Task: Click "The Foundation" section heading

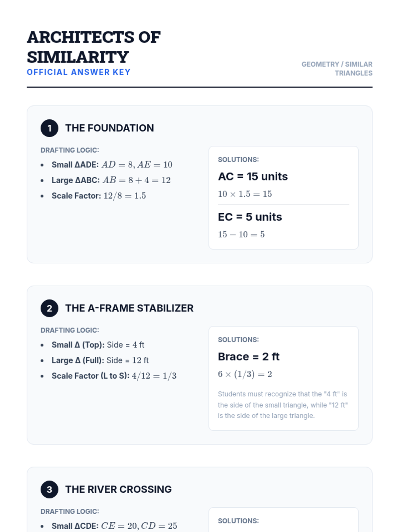Action: (x=109, y=128)
